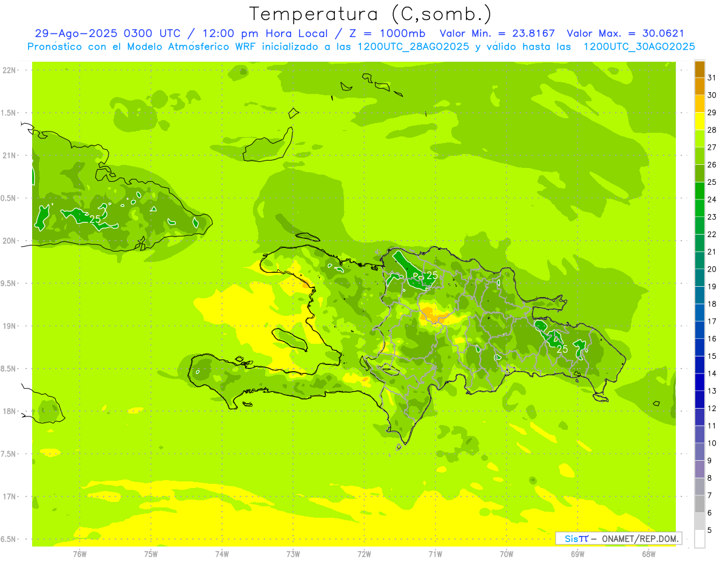728x562 pixels.
Task: Click the '9.5N' latitude label
Action: (x=8, y=283)
